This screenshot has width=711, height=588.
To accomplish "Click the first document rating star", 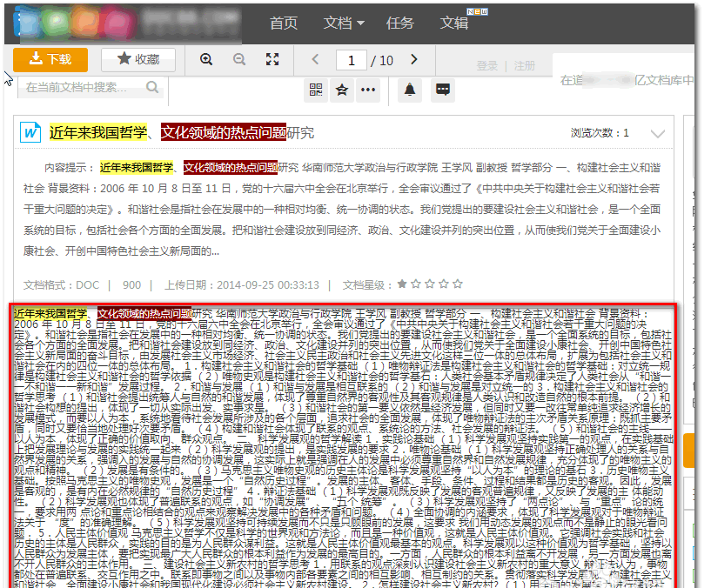I will pos(402,284).
